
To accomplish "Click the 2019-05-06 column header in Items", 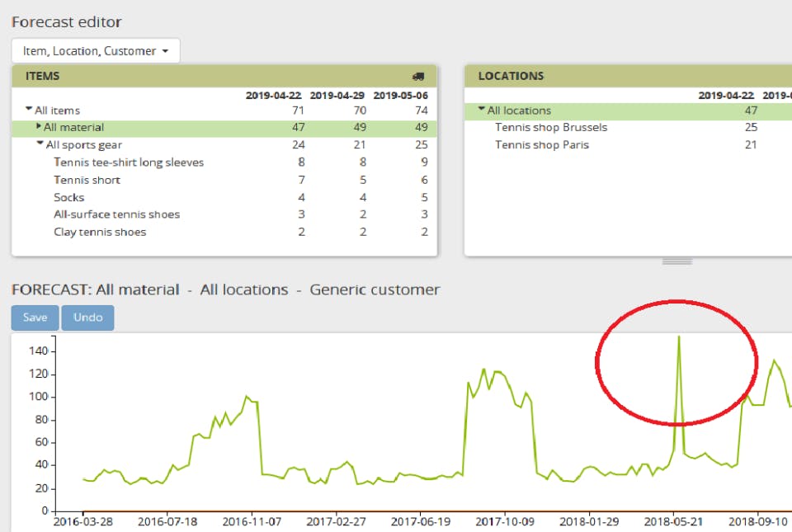I will [x=401, y=96].
